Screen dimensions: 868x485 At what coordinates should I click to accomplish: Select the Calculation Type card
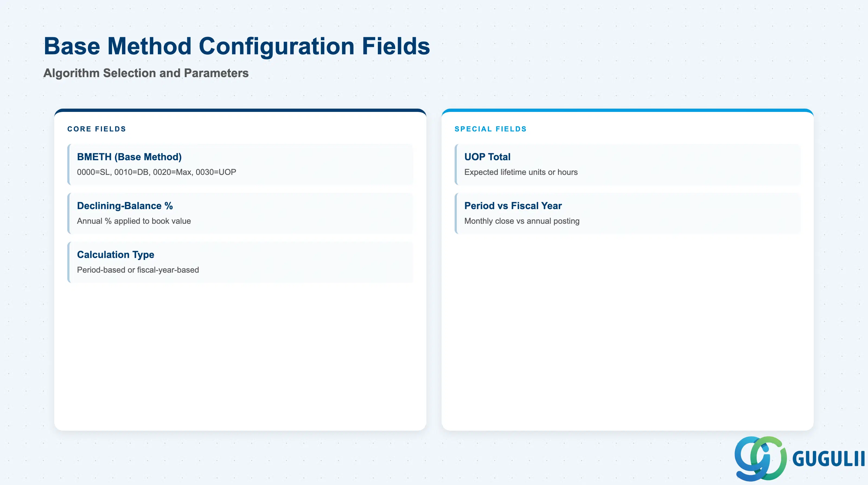point(240,262)
